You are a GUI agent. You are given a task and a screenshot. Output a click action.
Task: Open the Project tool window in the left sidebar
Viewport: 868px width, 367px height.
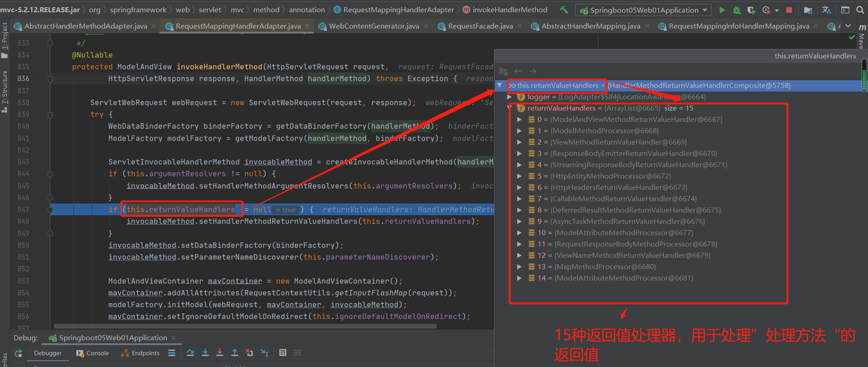pos(5,40)
